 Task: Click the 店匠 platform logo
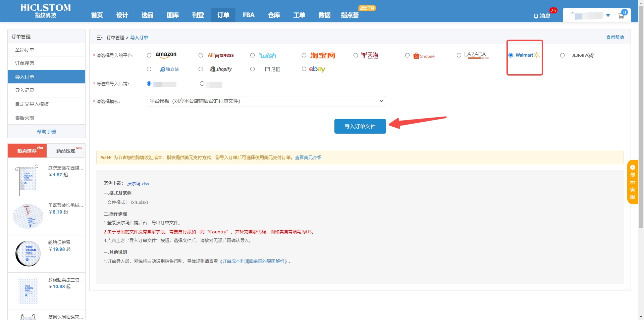(272, 69)
